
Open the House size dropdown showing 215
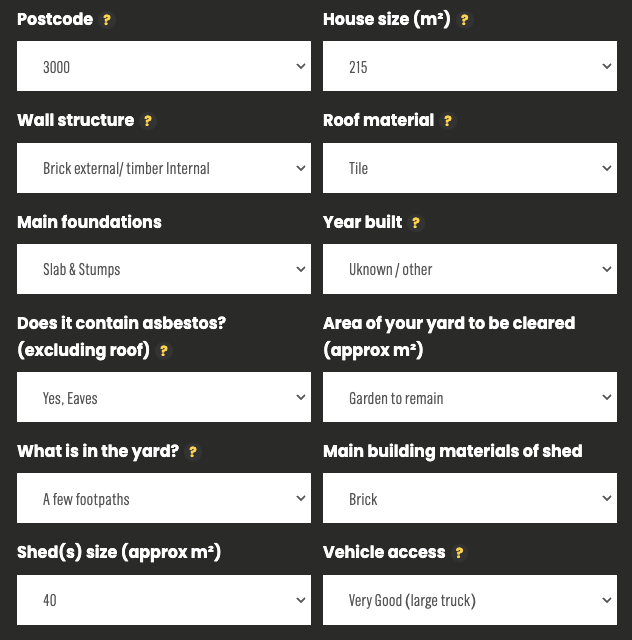point(470,66)
